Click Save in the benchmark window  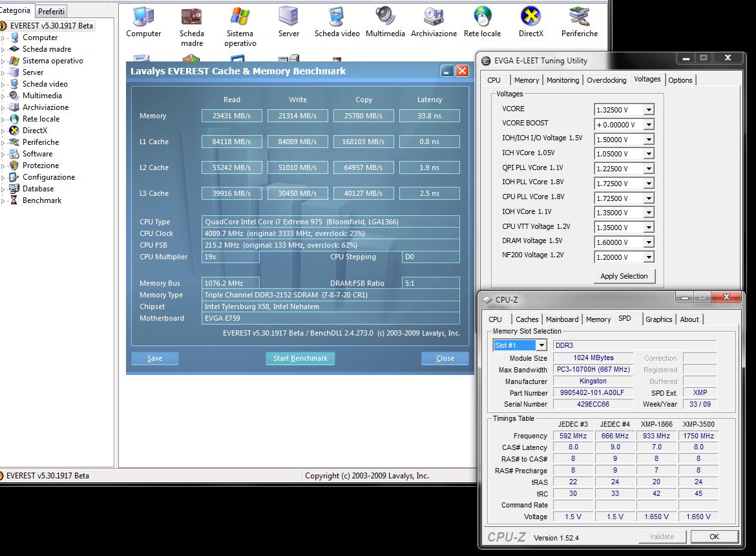(155, 358)
